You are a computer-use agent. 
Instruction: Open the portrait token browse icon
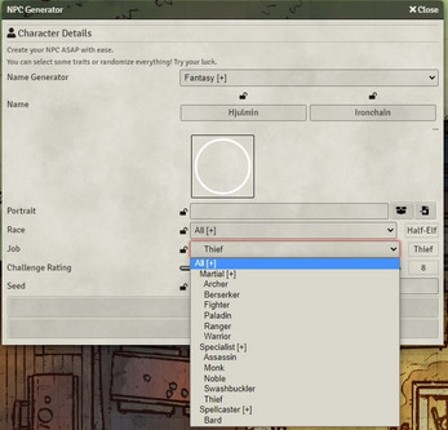[x=401, y=211]
